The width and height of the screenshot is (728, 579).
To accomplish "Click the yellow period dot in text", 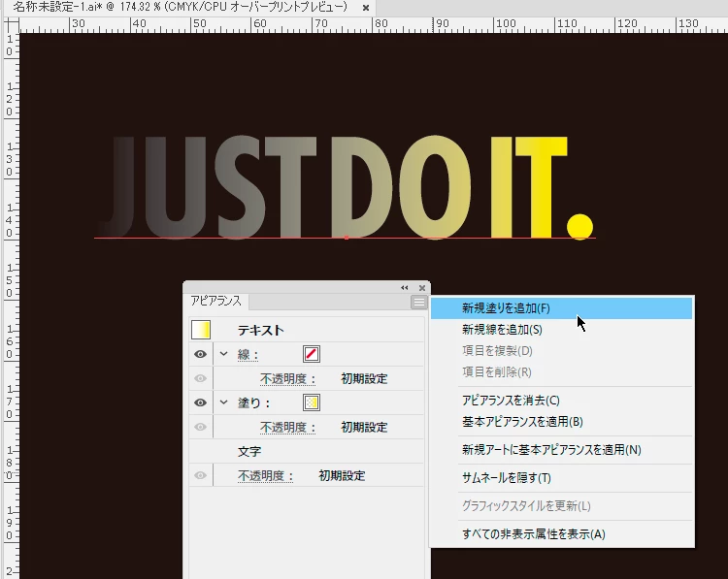I will tap(579, 227).
